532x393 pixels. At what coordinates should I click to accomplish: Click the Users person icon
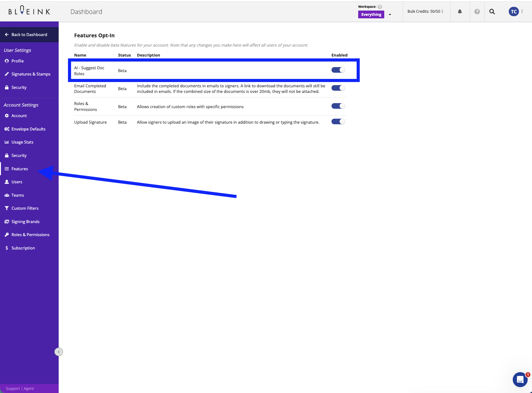point(7,182)
